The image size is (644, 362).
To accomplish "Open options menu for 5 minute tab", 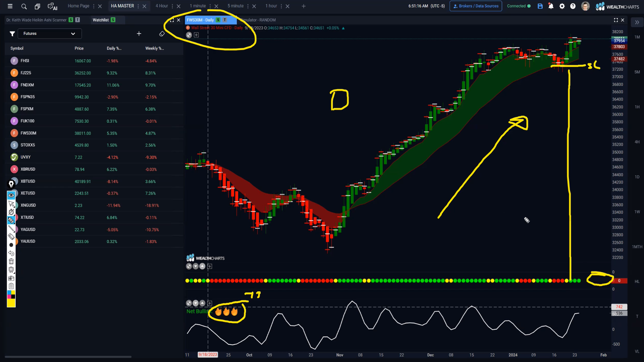I will click(x=248, y=6).
